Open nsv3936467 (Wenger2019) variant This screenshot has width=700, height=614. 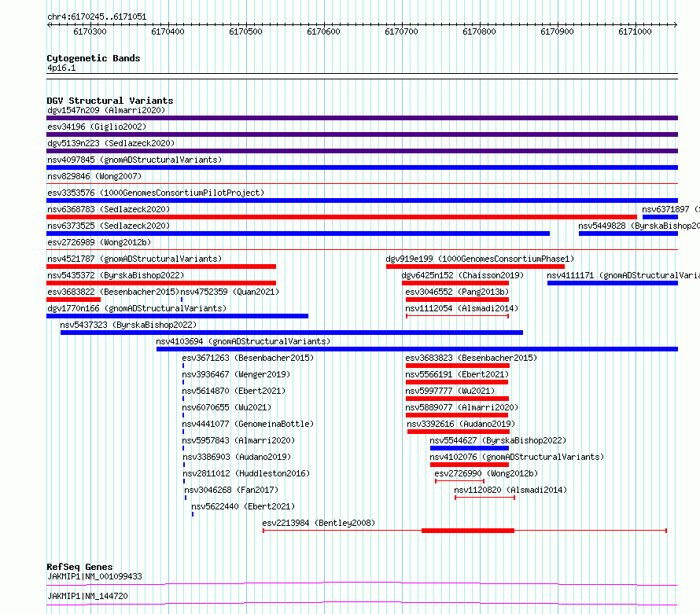click(x=236, y=374)
